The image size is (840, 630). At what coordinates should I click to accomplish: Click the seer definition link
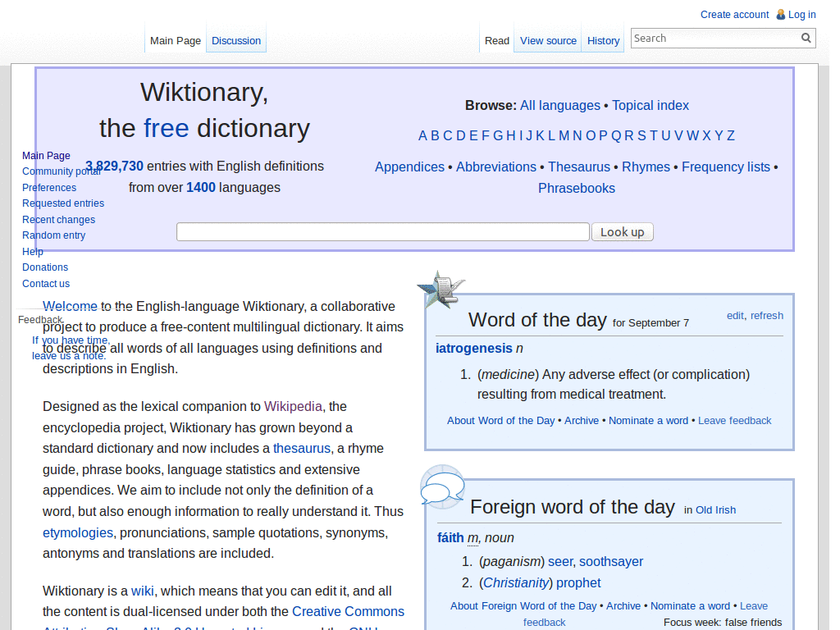[x=560, y=562]
